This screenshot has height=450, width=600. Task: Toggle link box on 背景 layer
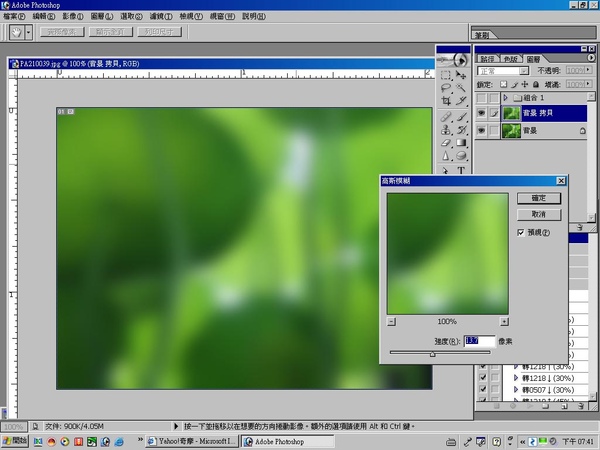pyautogui.click(x=494, y=130)
